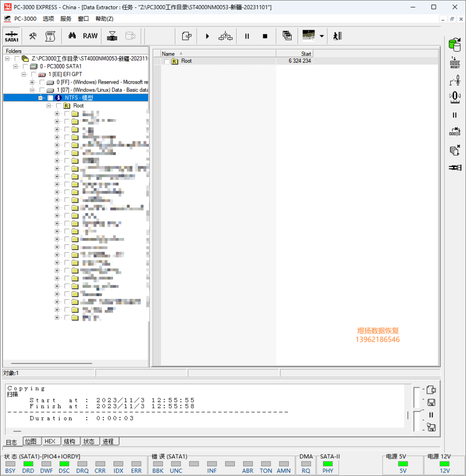Viewport: 466px width, 476px height.
Task: Collapse the 0 - PC3000 SATA1 node
Action: [15, 66]
